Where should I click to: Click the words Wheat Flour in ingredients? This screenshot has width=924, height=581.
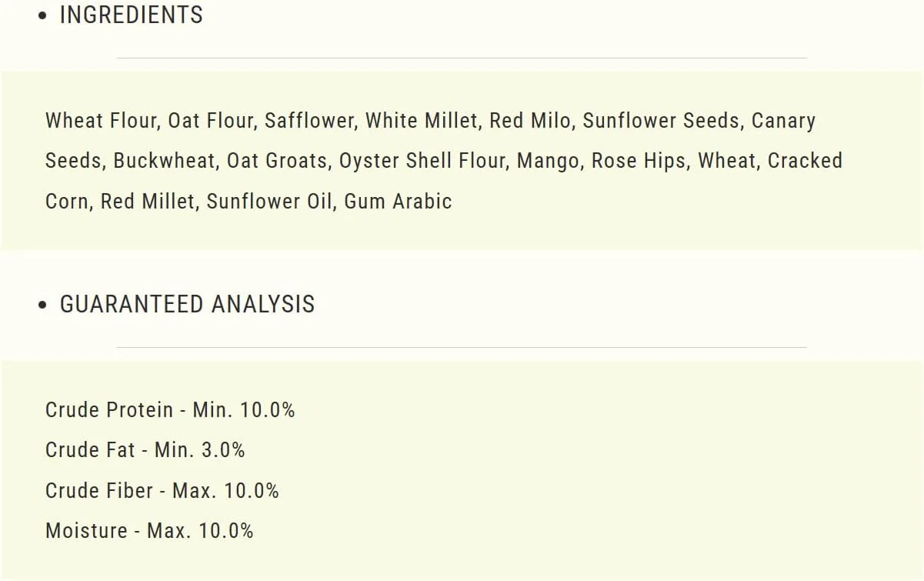101,121
